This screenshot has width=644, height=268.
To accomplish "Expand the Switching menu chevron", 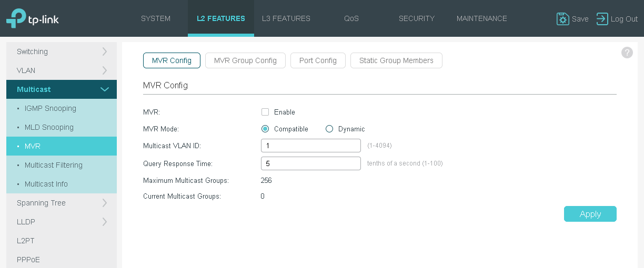I will (x=104, y=51).
